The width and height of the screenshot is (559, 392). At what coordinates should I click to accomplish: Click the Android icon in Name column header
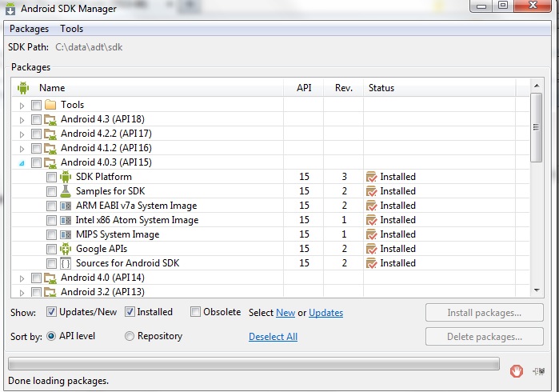[23, 88]
